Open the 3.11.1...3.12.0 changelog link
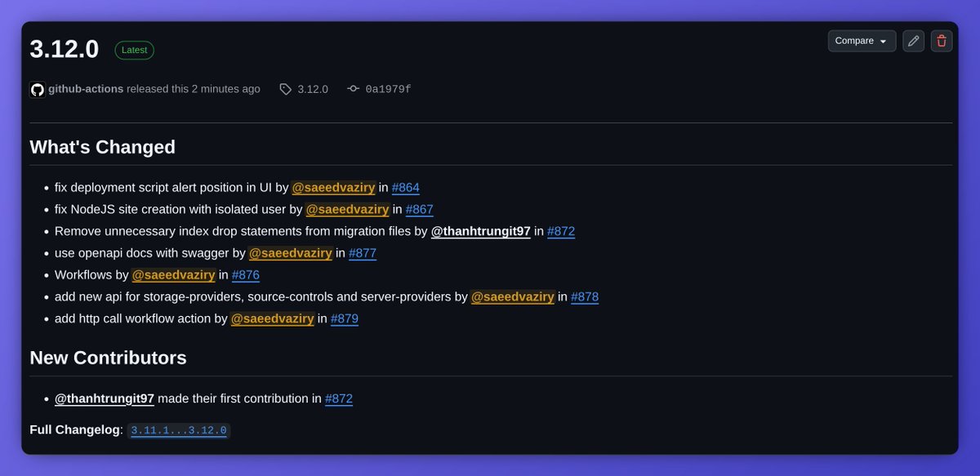The height and width of the screenshot is (476, 980). [x=179, y=430]
